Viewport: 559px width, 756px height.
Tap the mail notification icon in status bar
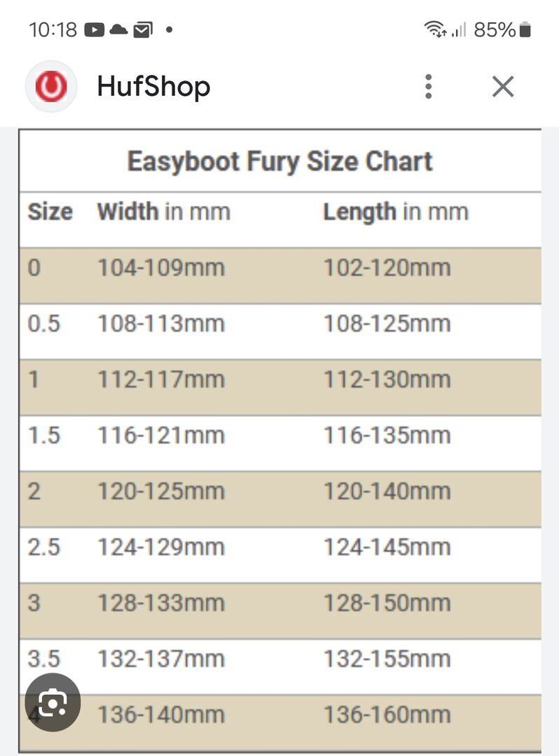[x=142, y=30]
